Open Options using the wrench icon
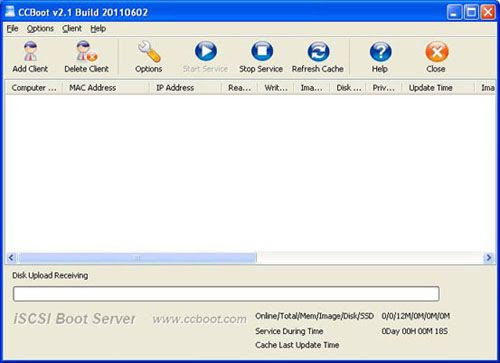 point(149,52)
